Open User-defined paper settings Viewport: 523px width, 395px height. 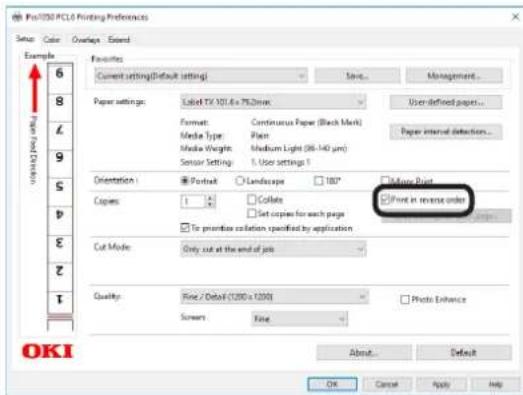446,102
